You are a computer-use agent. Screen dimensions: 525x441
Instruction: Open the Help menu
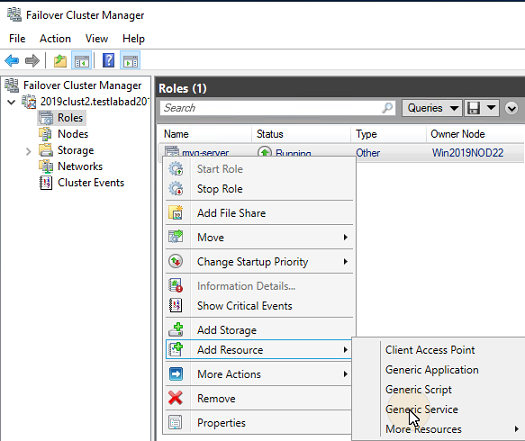tap(133, 39)
